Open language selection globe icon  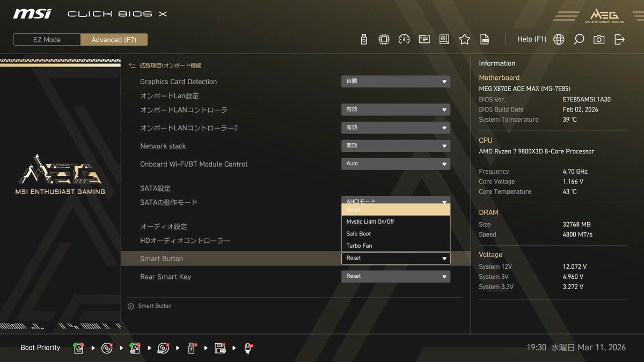[x=559, y=39]
